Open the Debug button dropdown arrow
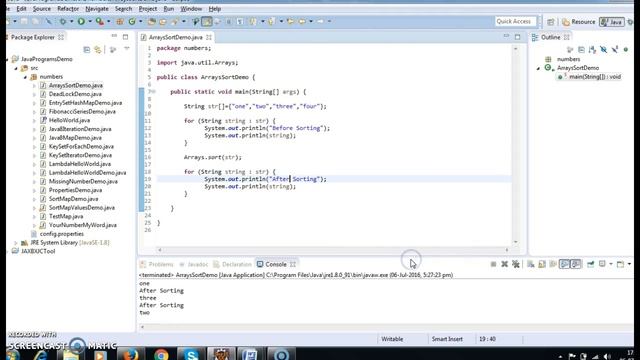 pos(71,21)
